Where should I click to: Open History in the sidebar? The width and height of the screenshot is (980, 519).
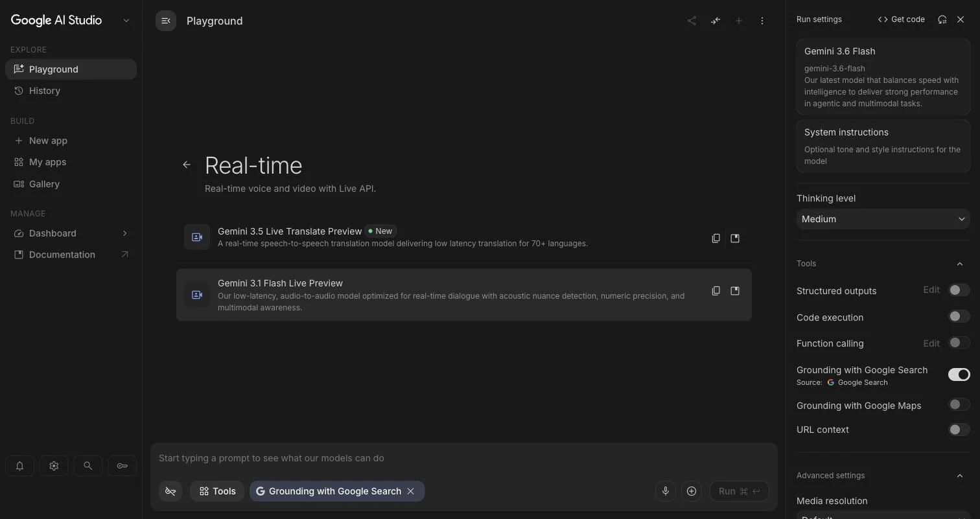71,91
